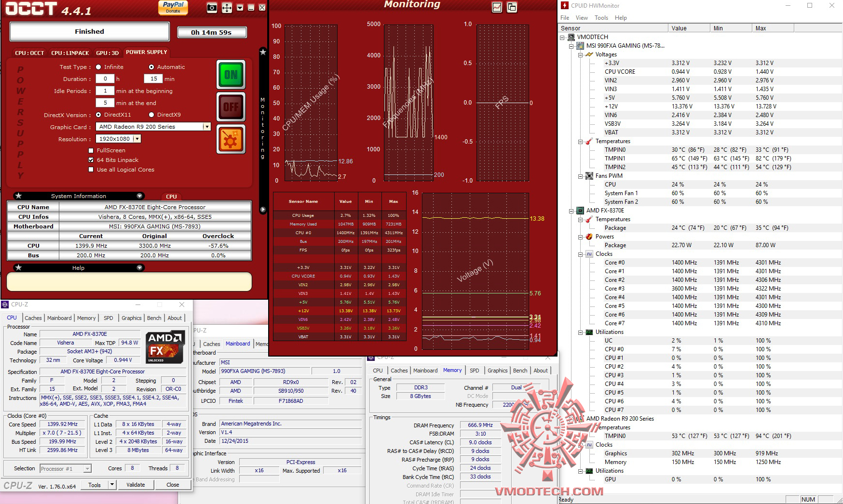Viewport: 843px width, 504px height.
Task: Click the PayPal Donate button in OCCT
Action: [173, 8]
